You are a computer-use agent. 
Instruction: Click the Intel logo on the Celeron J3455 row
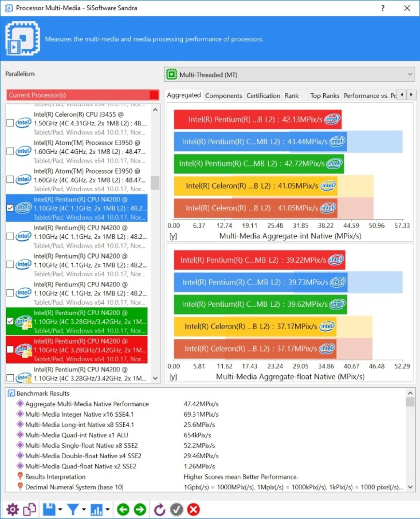(x=24, y=123)
